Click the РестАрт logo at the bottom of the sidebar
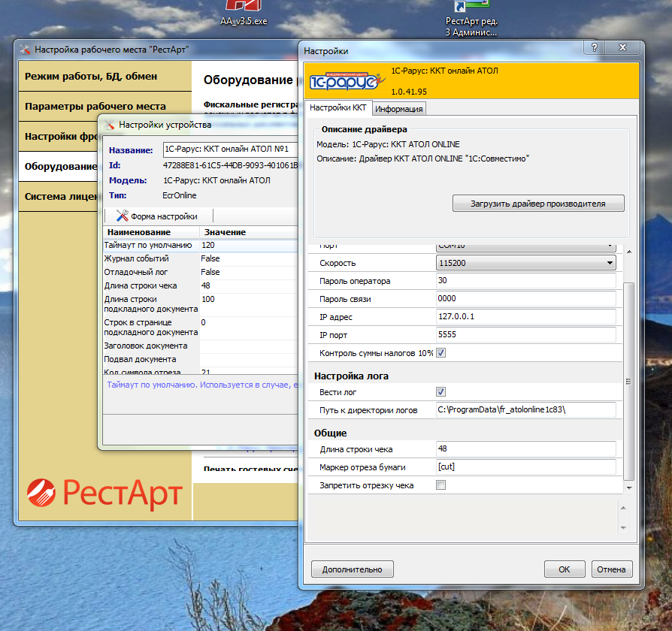The height and width of the screenshot is (631, 672). [105, 493]
